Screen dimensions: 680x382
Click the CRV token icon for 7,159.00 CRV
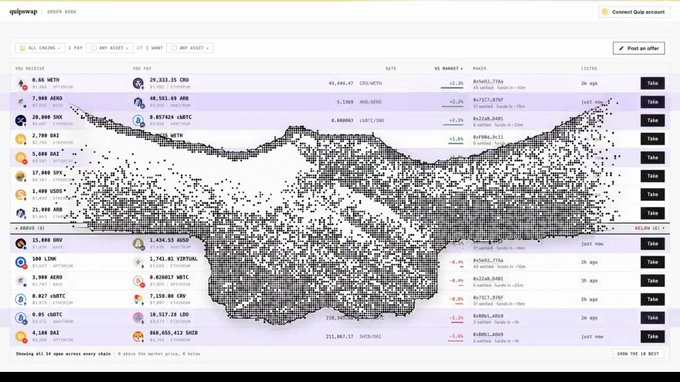click(138, 299)
